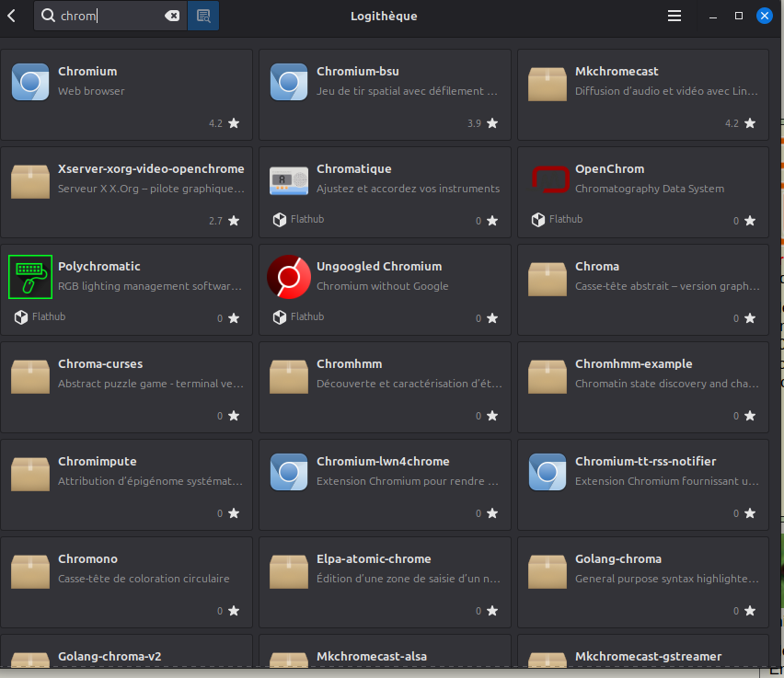Click the Chromium web browser icon
784x678 pixels.
click(30, 81)
